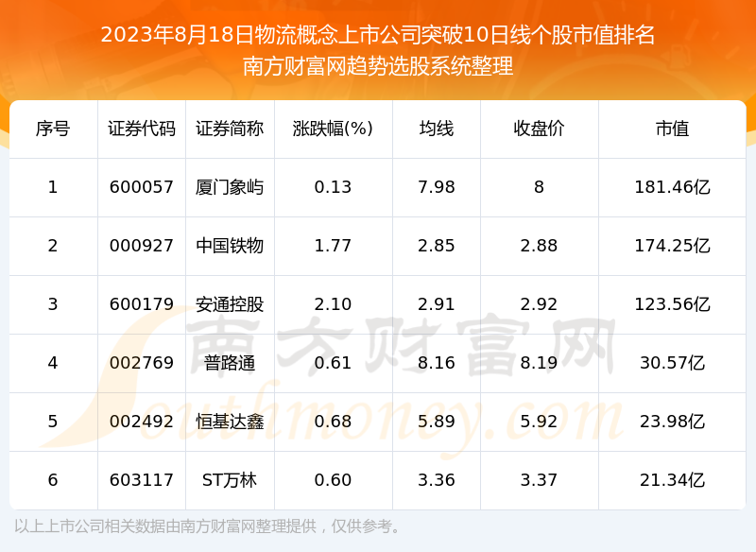The image size is (756, 552).
Task: Click the stock name ST万林
Action: [230, 480]
